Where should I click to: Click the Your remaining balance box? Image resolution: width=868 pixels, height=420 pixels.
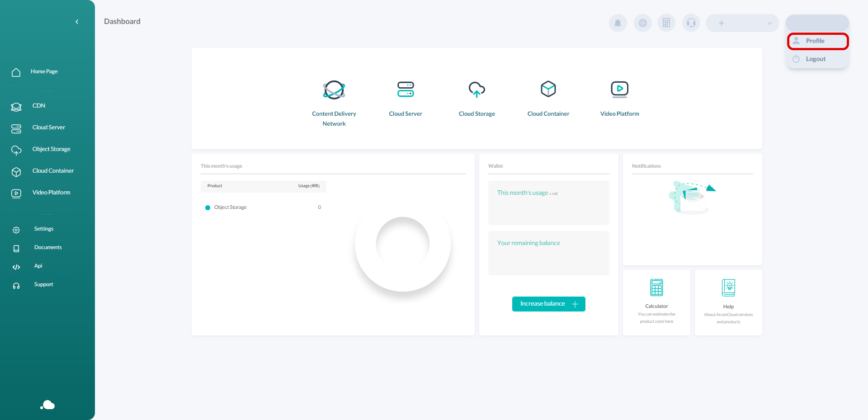549,253
